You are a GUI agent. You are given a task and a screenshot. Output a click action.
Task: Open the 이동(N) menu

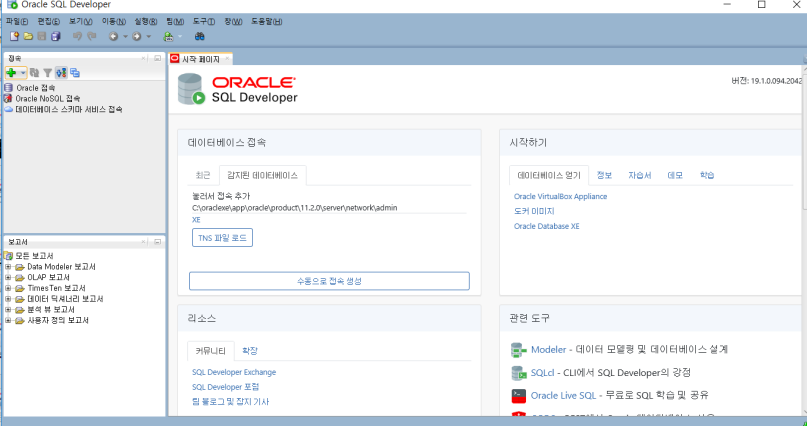114,22
